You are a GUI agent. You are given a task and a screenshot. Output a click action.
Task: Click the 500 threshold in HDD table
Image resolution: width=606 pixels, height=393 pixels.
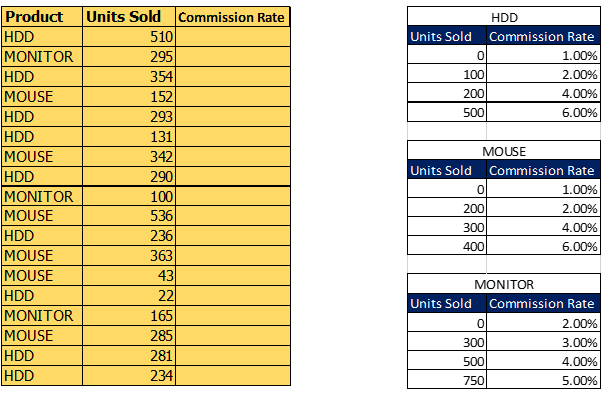447,112
